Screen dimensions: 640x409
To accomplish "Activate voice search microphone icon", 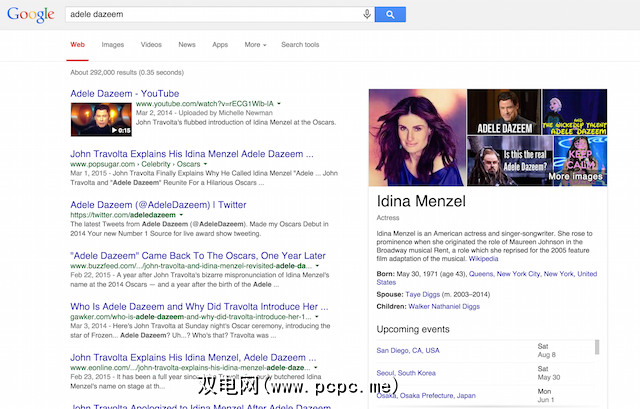I will (x=367, y=14).
